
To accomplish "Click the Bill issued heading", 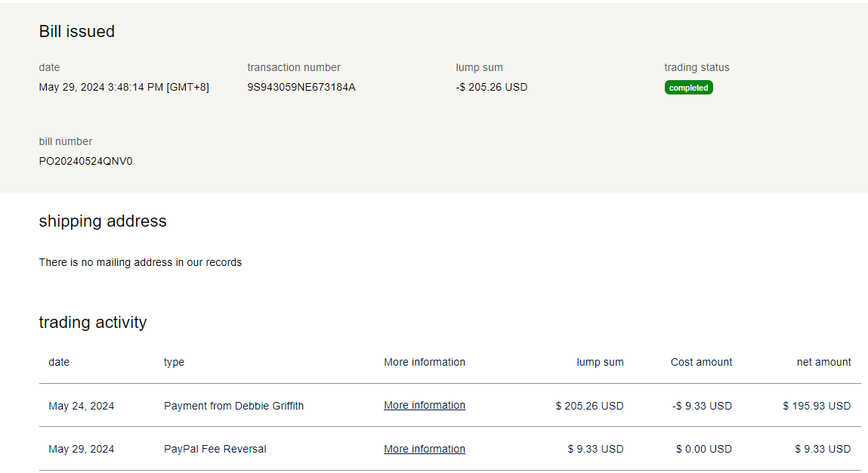I will (77, 32).
